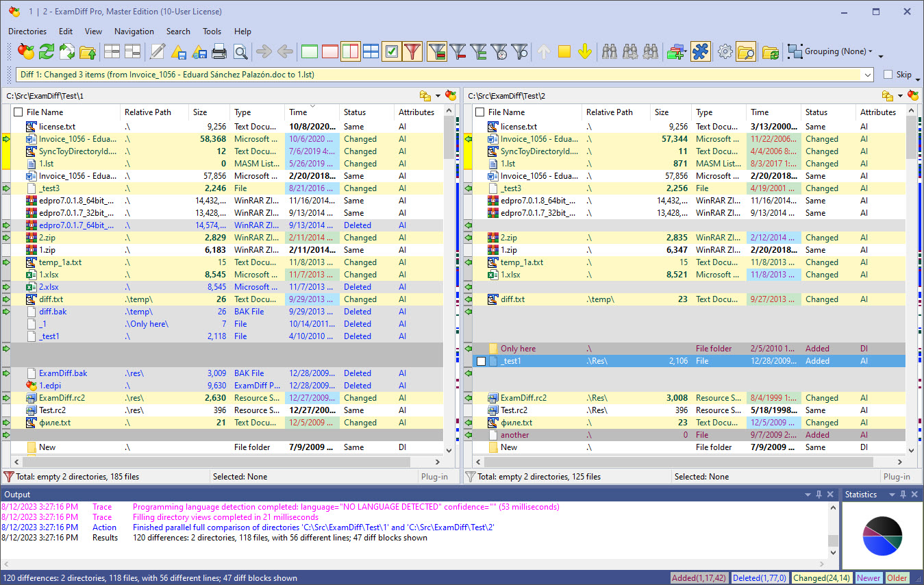Click the funnel with magnifier toolbar icon
Viewport: 924px width, 585px height.
(x=521, y=51)
